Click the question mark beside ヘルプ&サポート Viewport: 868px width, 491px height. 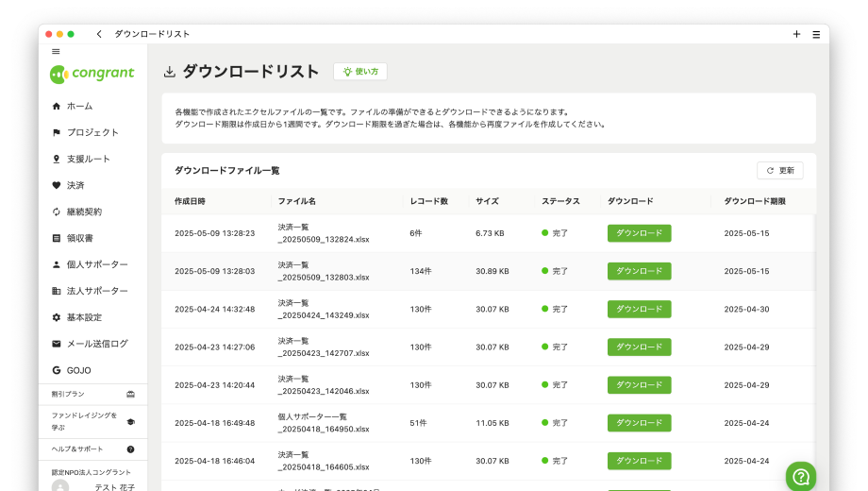[130, 449]
